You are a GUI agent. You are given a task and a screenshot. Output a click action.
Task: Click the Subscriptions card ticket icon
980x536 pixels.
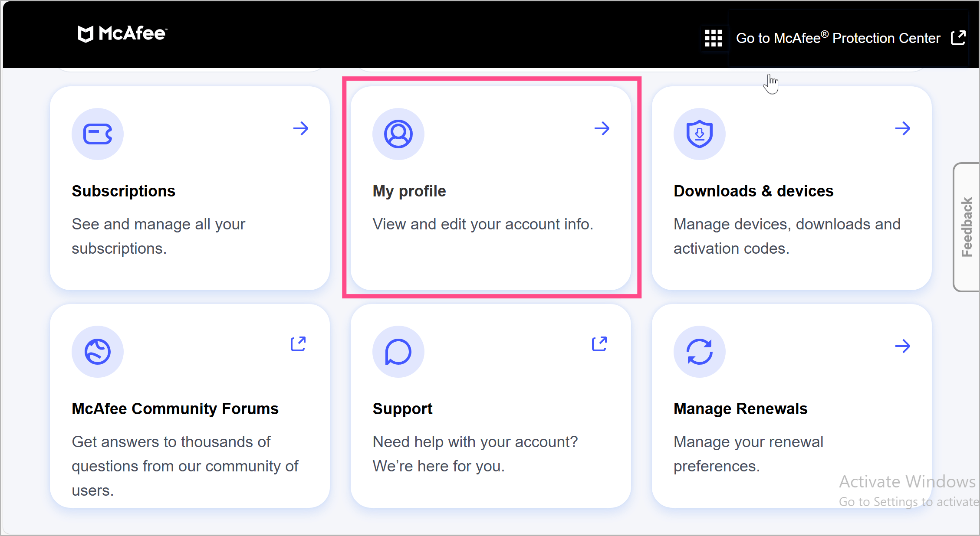pyautogui.click(x=98, y=134)
